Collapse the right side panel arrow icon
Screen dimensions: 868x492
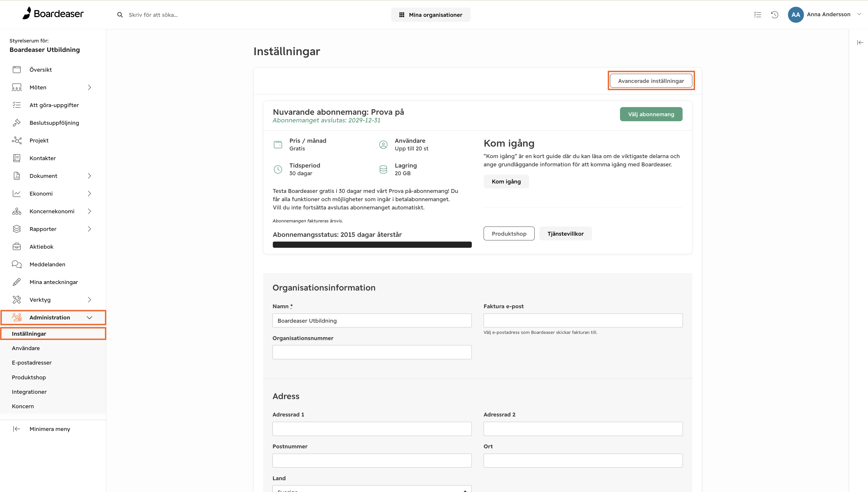pos(860,42)
